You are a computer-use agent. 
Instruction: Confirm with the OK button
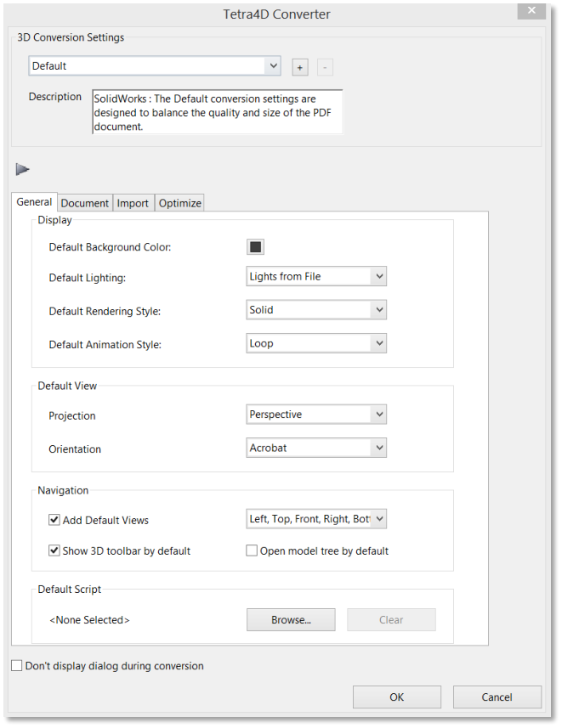point(396,697)
